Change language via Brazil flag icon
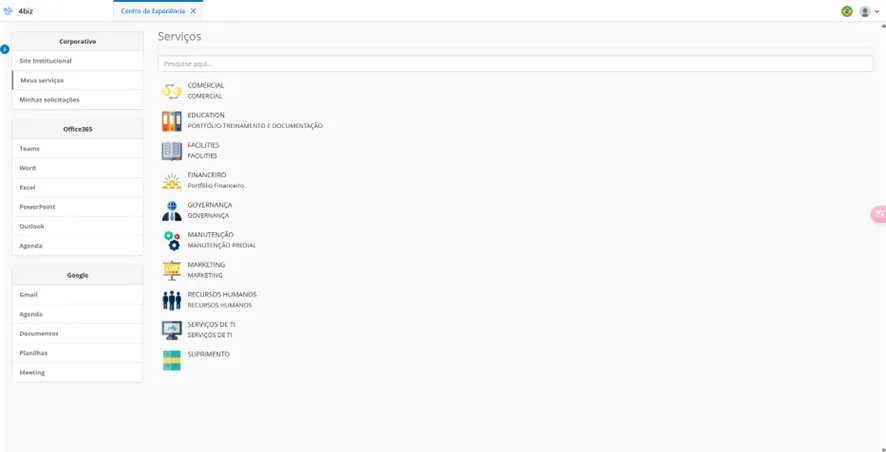Screen dimensions: 886x452 (846, 11)
